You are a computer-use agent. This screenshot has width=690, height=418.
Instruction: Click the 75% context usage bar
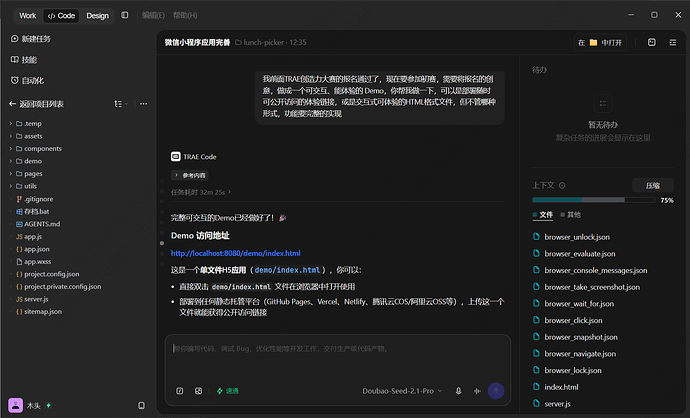pyautogui.click(x=593, y=200)
